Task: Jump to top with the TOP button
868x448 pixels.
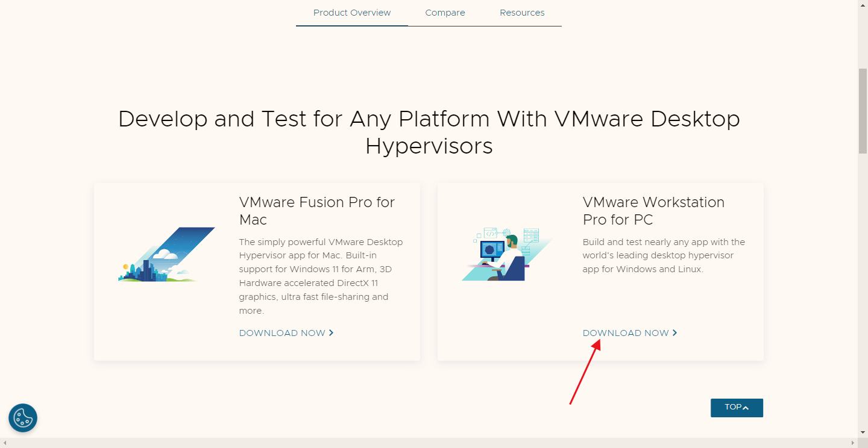Action: click(x=737, y=408)
